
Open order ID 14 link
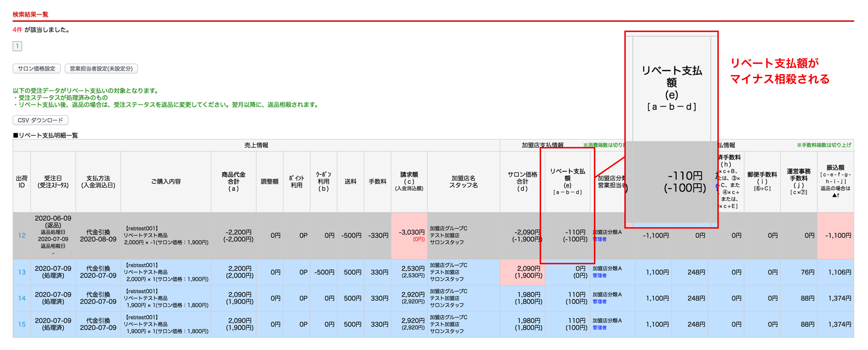pyautogui.click(x=22, y=298)
